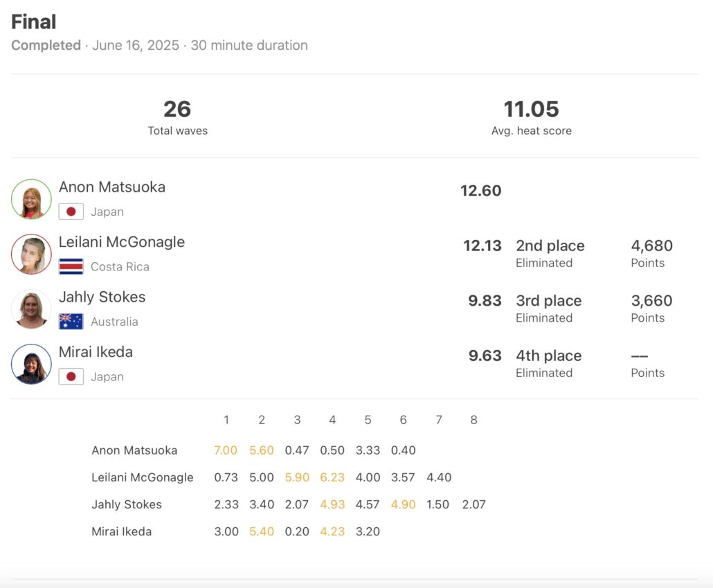Click Japan flag icon under Mirai Ikeda

(71, 376)
